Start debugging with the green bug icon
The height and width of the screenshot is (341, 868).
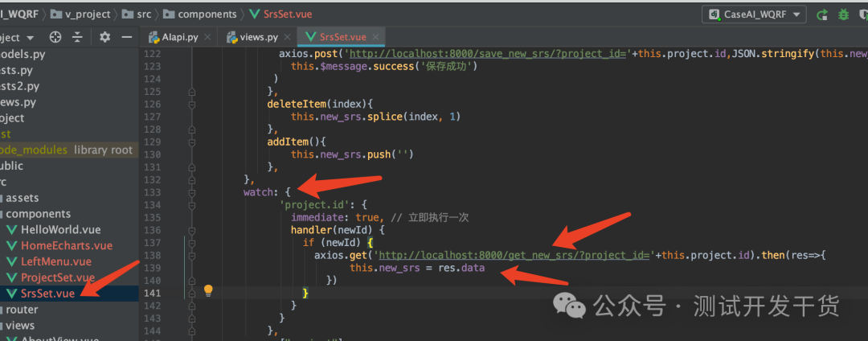click(844, 14)
